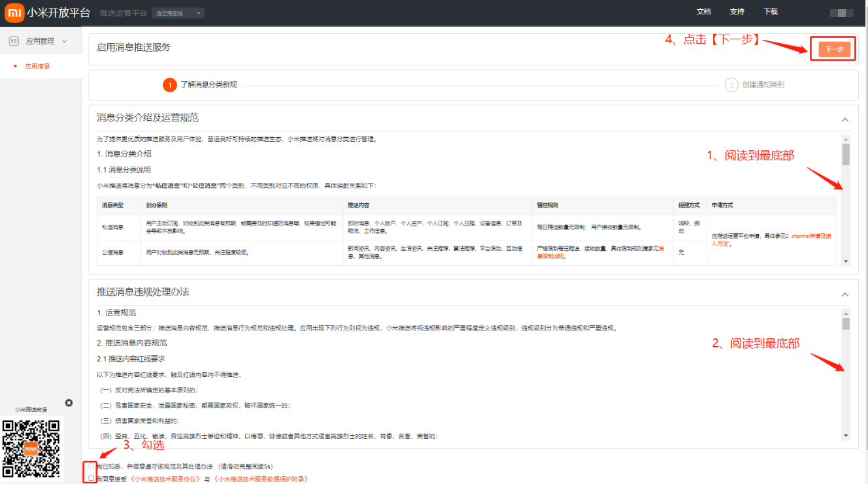Collapse the 推送消息违规处理办法 panel
Screen dimensions: 868x484
click(845, 295)
